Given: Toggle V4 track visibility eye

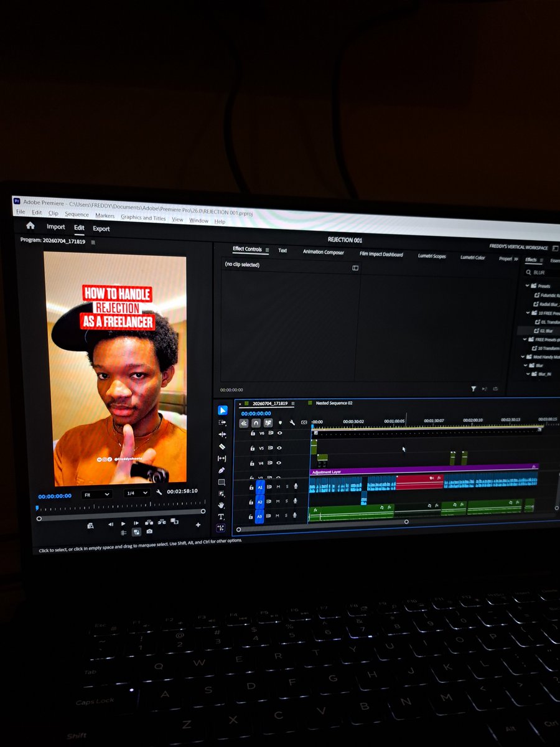Looking at the screenshot, I should 279,463.
